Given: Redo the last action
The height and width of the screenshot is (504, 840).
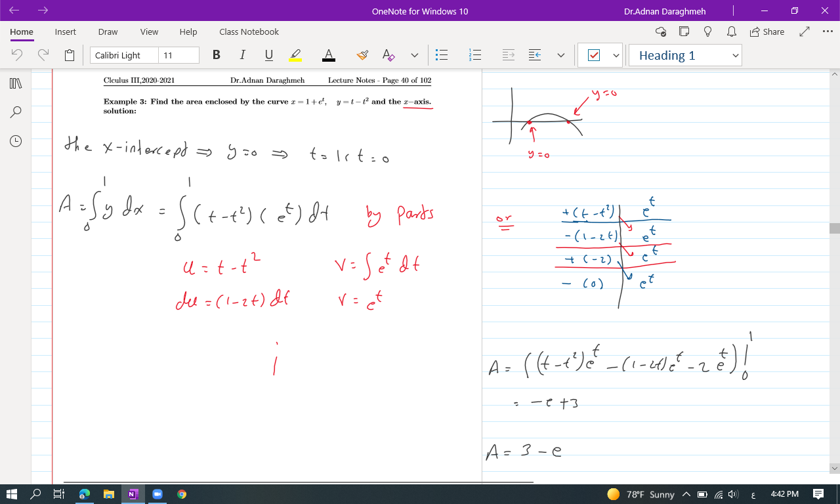Looking at the screenshot, I should pos(43,55).
